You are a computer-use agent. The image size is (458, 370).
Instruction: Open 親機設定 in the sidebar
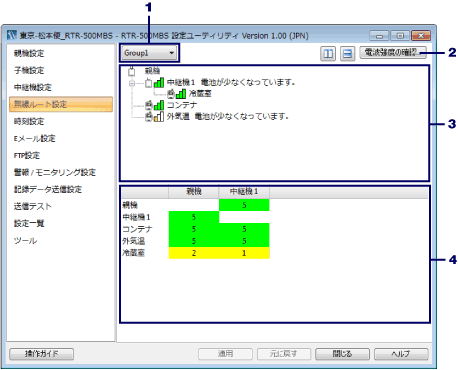pyautogui.click(x=29, y=53)
